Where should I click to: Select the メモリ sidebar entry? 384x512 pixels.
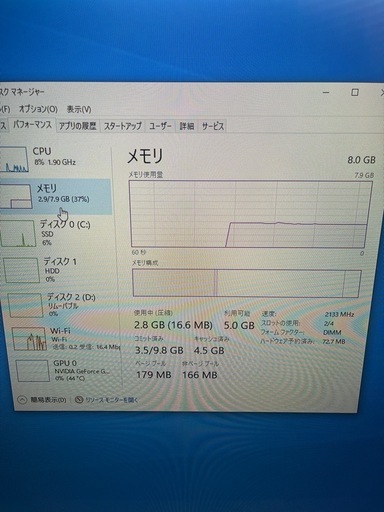tap(55, 197)
